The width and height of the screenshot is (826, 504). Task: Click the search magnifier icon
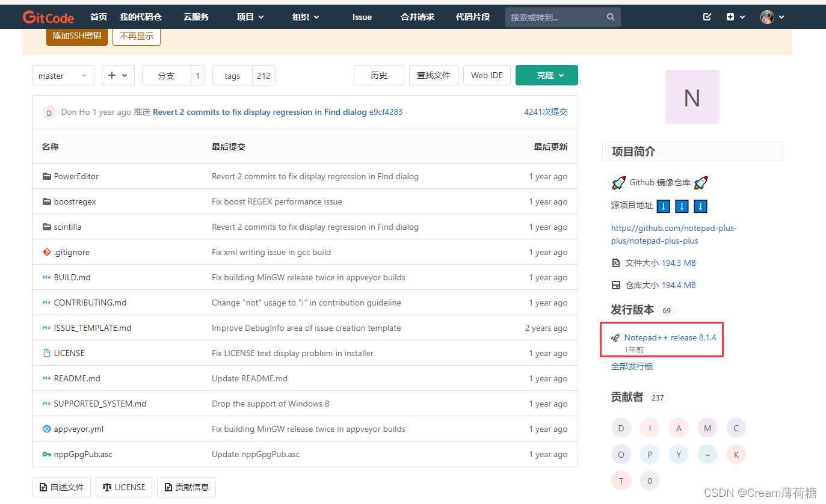(611, 17)
